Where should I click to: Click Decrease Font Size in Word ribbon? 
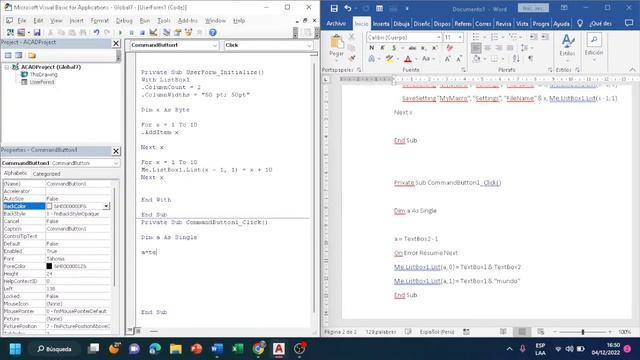(459, 59)
